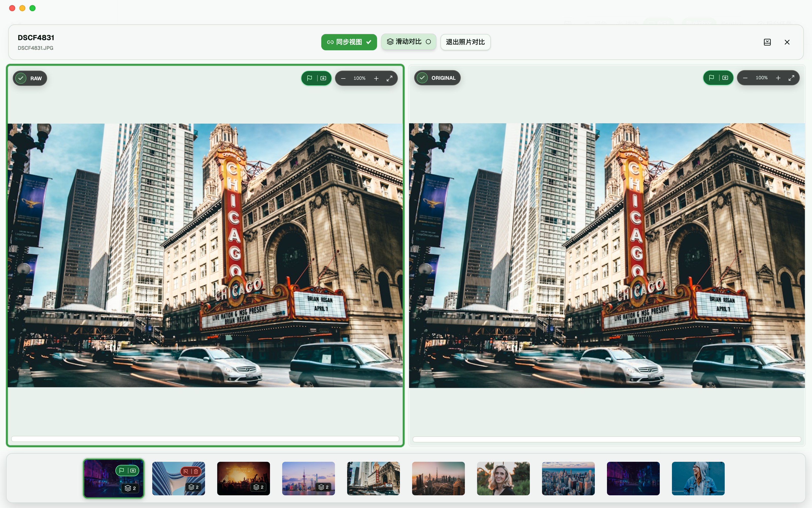Select the last purple neon street thumbnail
812x508 pixels.
(633, 478)
